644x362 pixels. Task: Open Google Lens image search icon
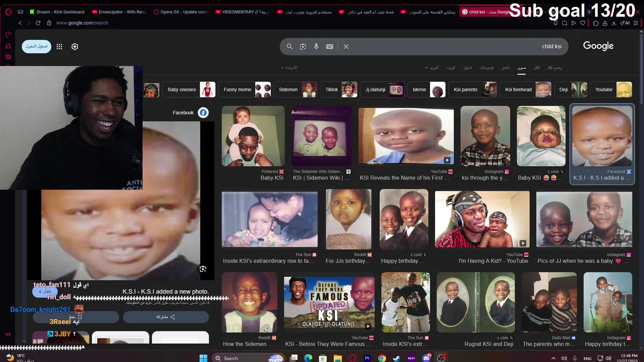coord(303,46)
